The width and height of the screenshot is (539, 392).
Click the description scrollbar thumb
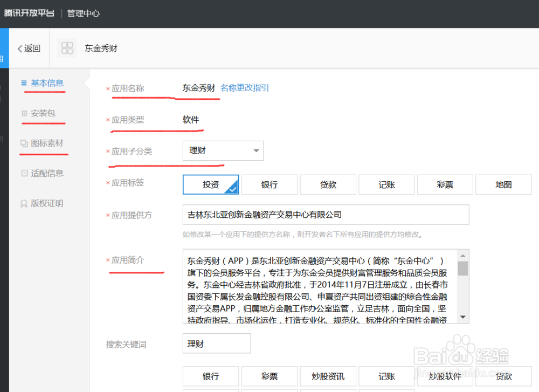pyautogui.click(x=463, y=269)
